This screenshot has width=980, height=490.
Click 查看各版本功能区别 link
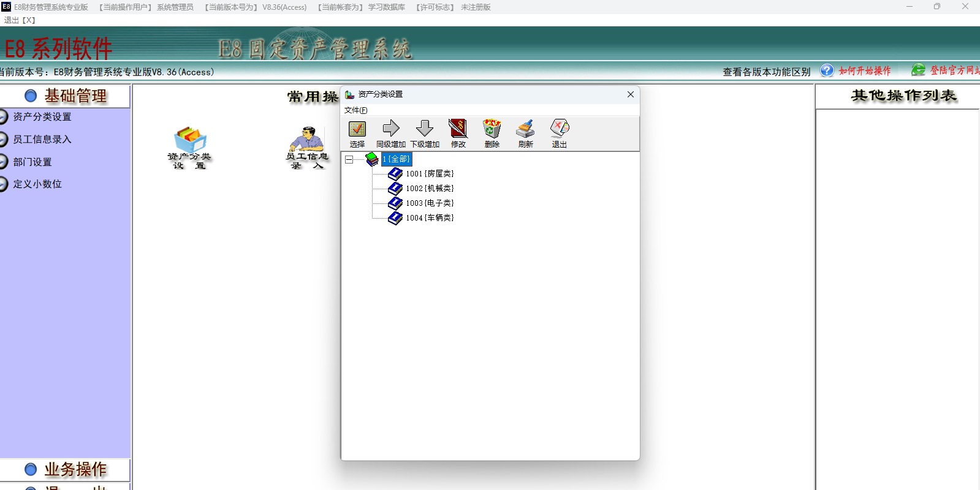766,72
